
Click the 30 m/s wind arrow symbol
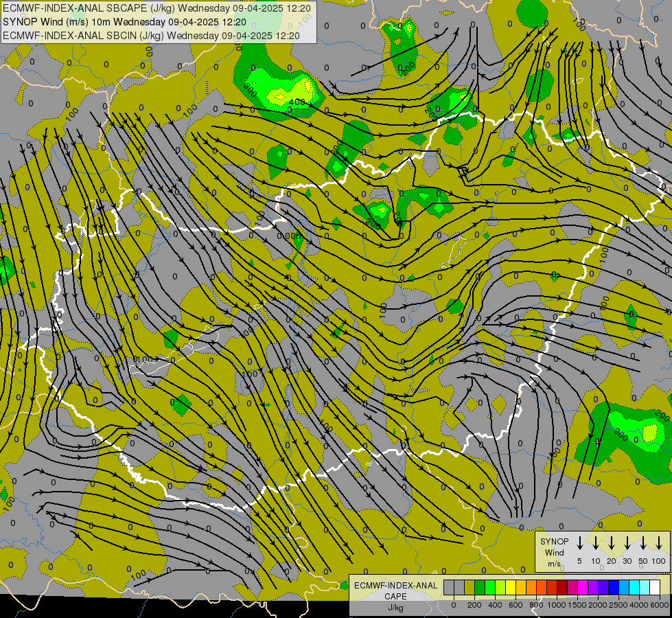coord(627,542)
